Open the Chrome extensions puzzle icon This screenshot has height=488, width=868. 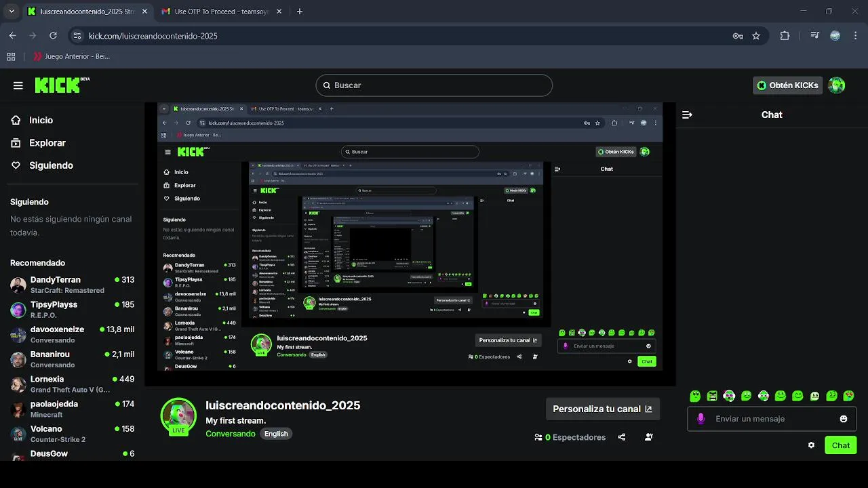click(x=785, y=36)
